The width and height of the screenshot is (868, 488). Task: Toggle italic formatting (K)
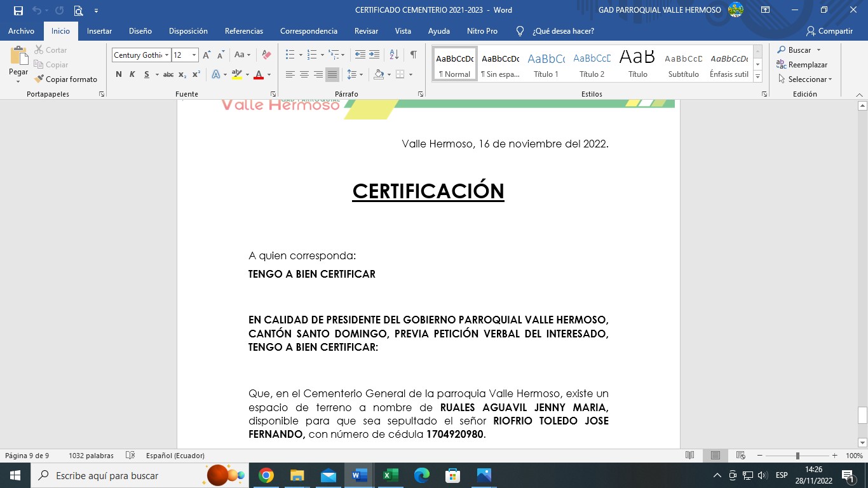click(x=132, y=75)
